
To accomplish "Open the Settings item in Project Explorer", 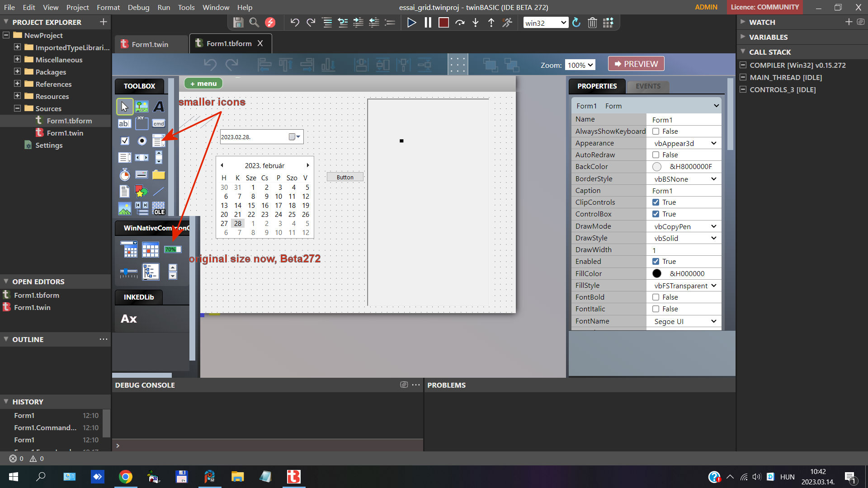I will 49,145.
